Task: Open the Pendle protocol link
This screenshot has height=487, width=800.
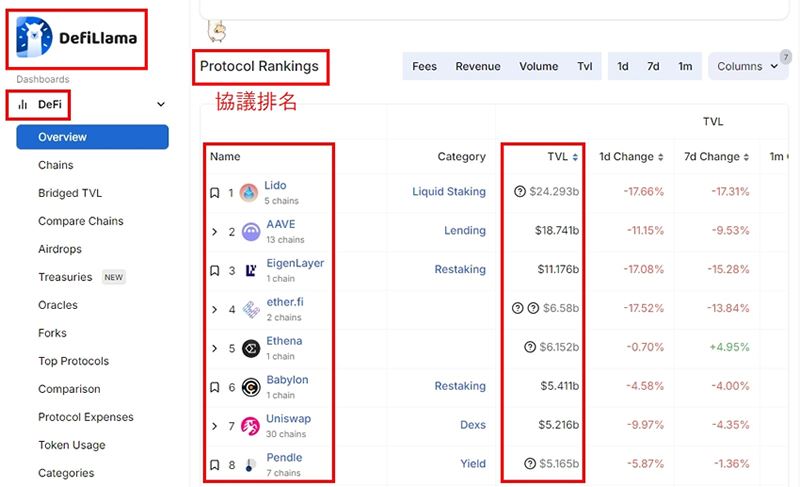Action: click(x=284, y=457)
